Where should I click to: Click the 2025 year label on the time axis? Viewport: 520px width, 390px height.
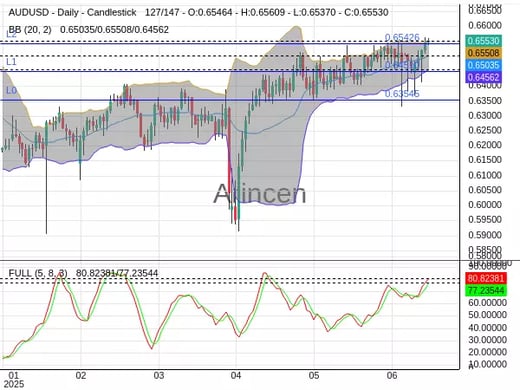13,384
